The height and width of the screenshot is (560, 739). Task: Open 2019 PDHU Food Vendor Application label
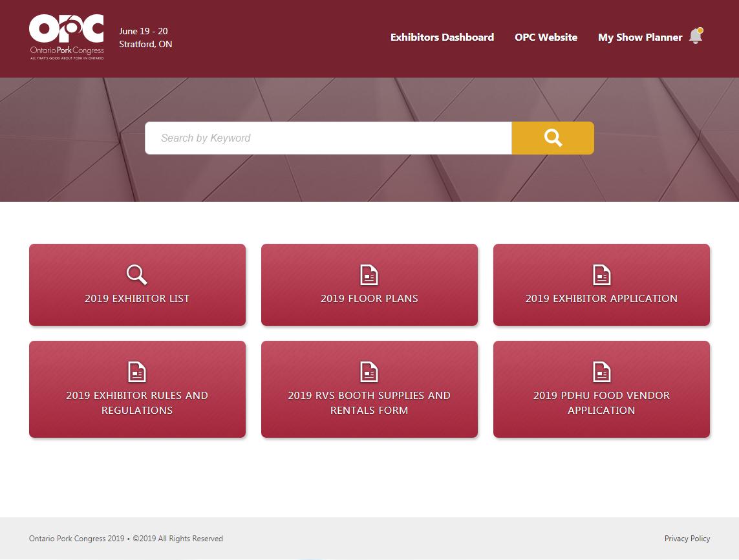coord(601,403)
